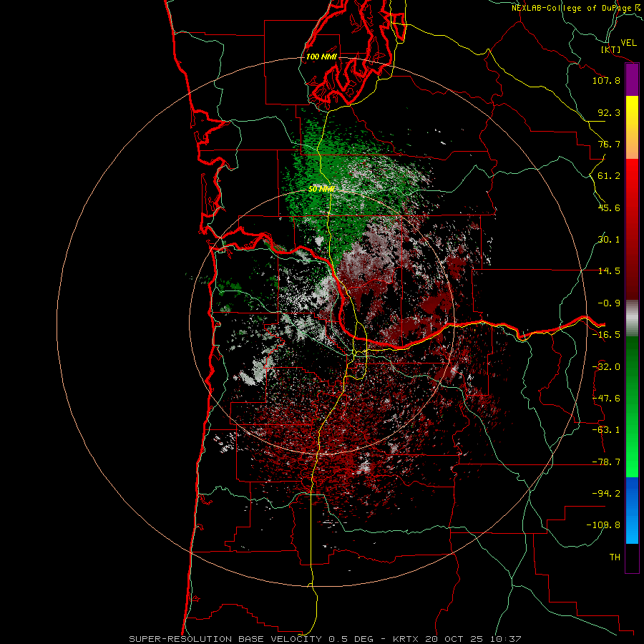Viewport: 644px width, 644px height.
Task: Click the -0.9 value on velocity scale
Action: [x=609, y=303]
